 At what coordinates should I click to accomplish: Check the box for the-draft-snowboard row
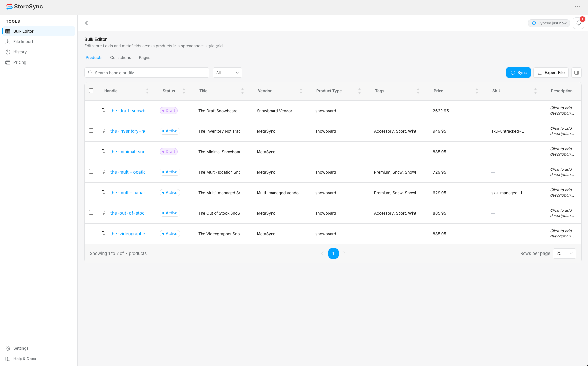pyautogui.click(x=91, y=110)
